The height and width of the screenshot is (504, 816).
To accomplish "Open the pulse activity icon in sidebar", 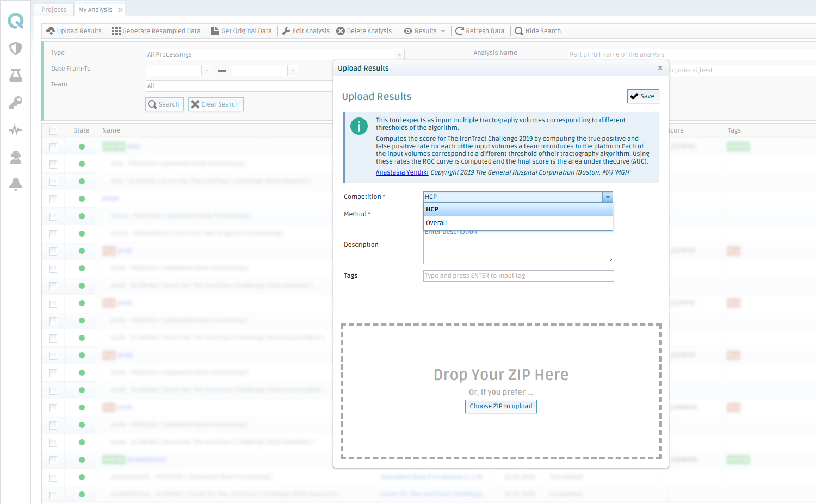I will coord(16,130).
